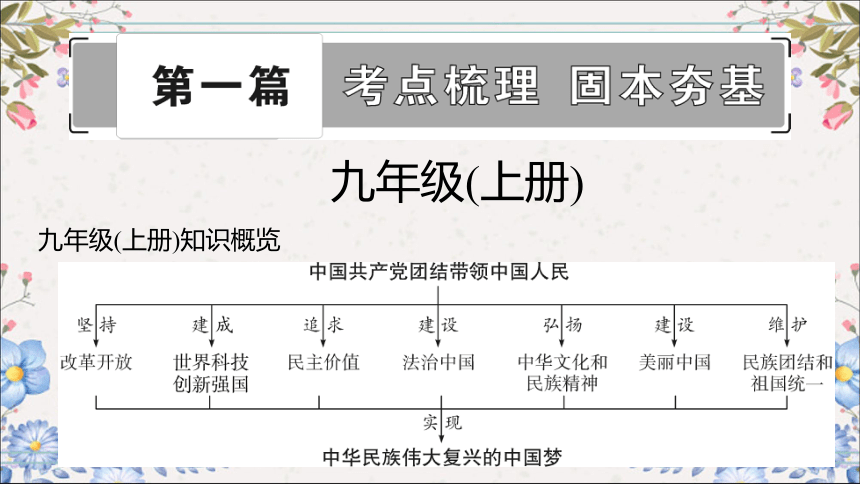Click the heading '考点梳理 固本夯基'
Screen dimensions: 860x484
[554, 86]
